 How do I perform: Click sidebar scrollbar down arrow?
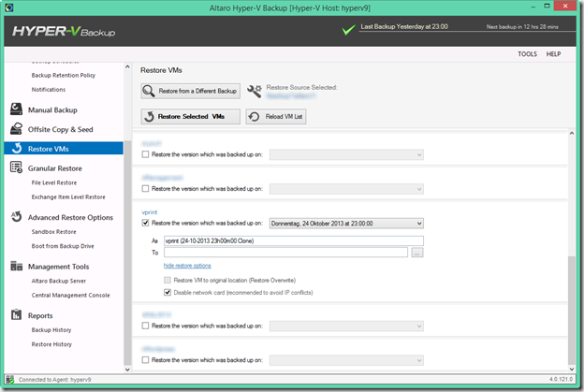pyautogui.click(x=127, y=370)
